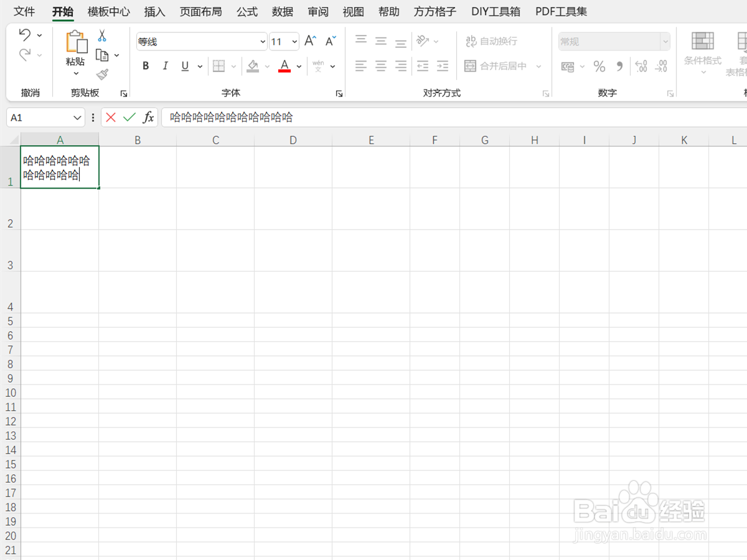747x560 pixels.
Task: Select column C header
Action: (215, 140)
